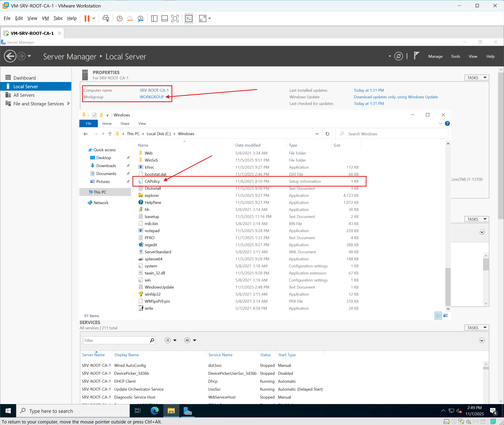Suspend the virtual machine
504x425 pixels.
click(87, 18)
